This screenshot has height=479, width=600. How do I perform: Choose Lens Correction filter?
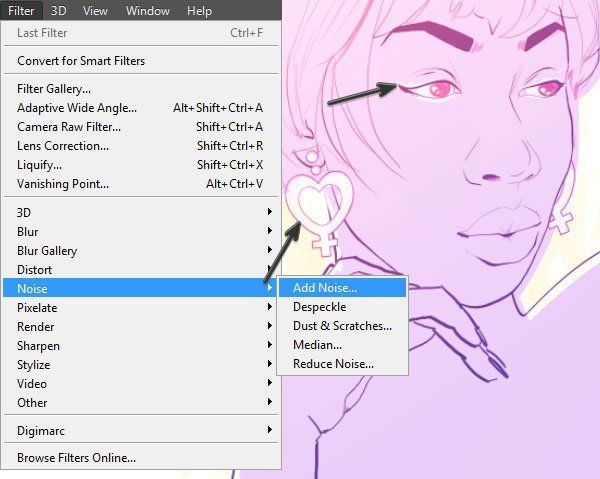[x=140, y=146]
